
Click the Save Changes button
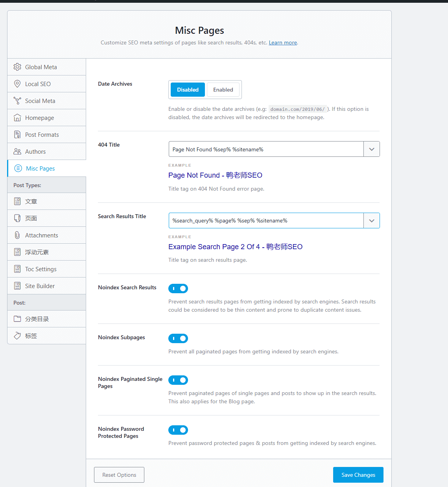[x=358, y=475]
